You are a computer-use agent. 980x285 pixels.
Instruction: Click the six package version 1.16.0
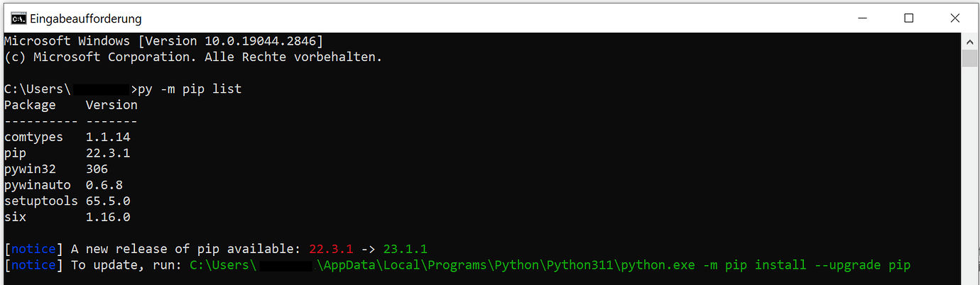click(x=108, y=217)
